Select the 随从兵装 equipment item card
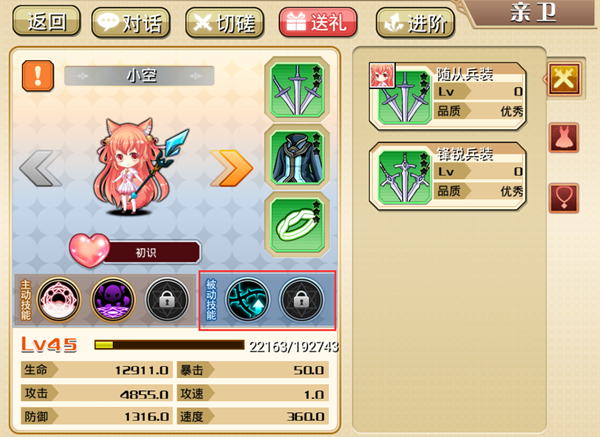This screenshot has width=600, height=437. point(447,96)
